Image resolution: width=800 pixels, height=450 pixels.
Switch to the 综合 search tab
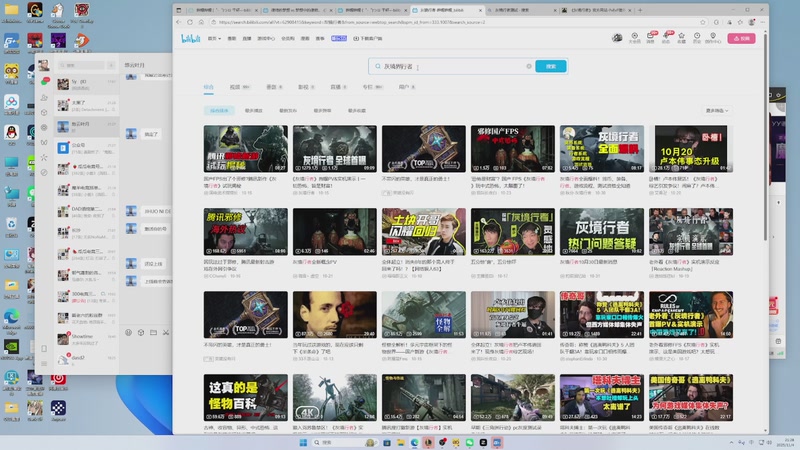[209, 87]
